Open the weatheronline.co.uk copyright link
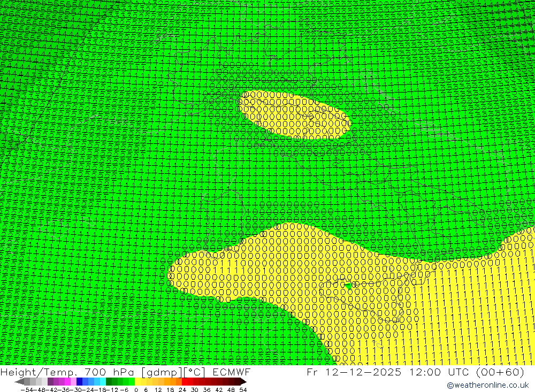This screenshot has height=392, width=535. click(487, 385)
